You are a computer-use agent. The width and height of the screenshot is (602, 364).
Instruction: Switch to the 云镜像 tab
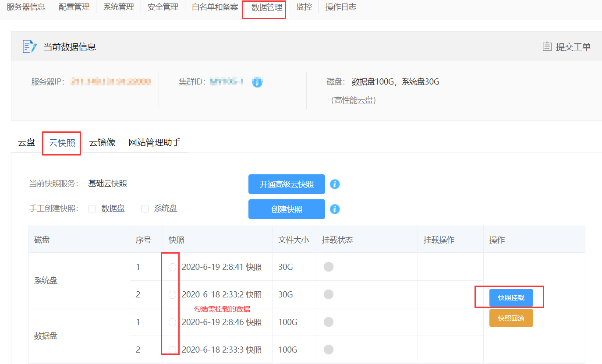tap(102, 142)
